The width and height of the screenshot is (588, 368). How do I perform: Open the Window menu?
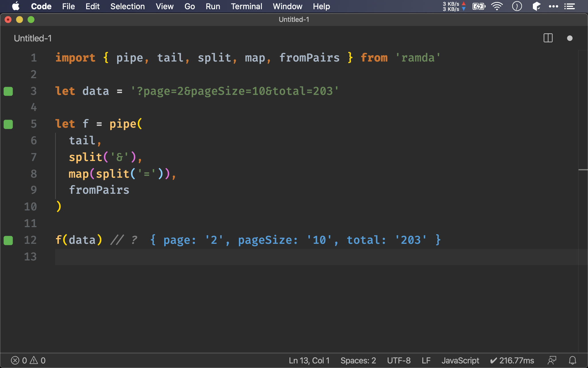click(x=287, y=6)
